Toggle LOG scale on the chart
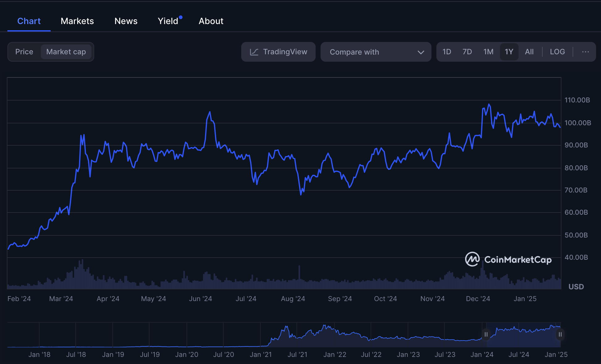The image size is (601, 364). (x=557, y=52)
